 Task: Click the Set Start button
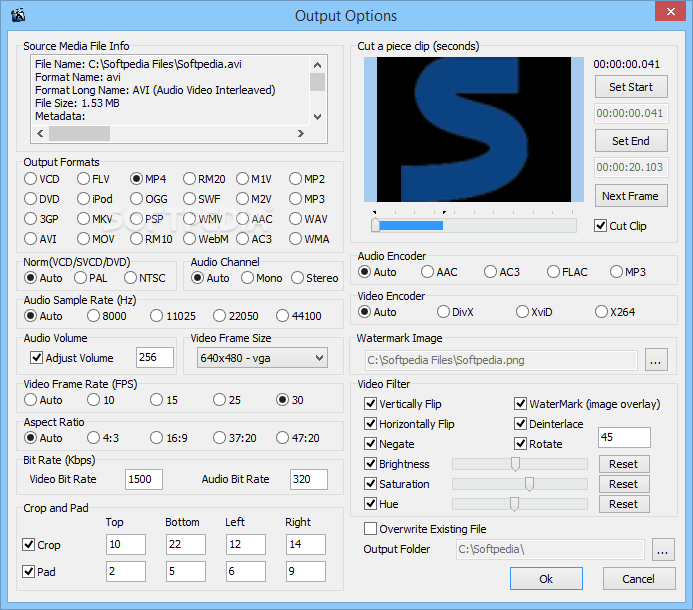(631, 87)
